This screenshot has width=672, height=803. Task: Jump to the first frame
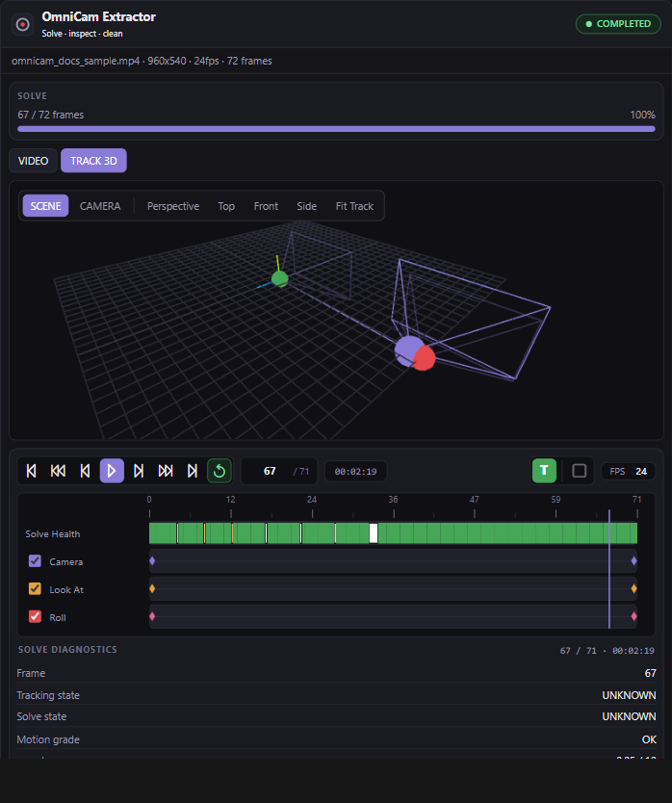click(x=31, y=471)
